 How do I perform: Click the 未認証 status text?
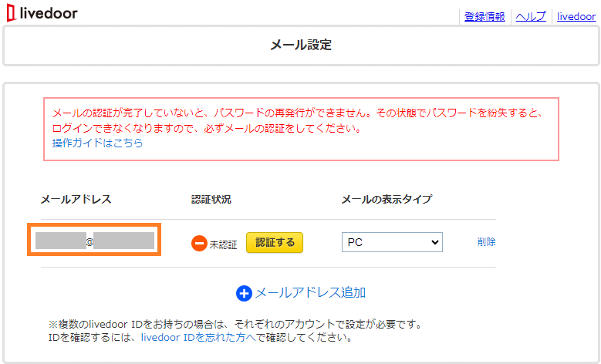click(223, 244)
